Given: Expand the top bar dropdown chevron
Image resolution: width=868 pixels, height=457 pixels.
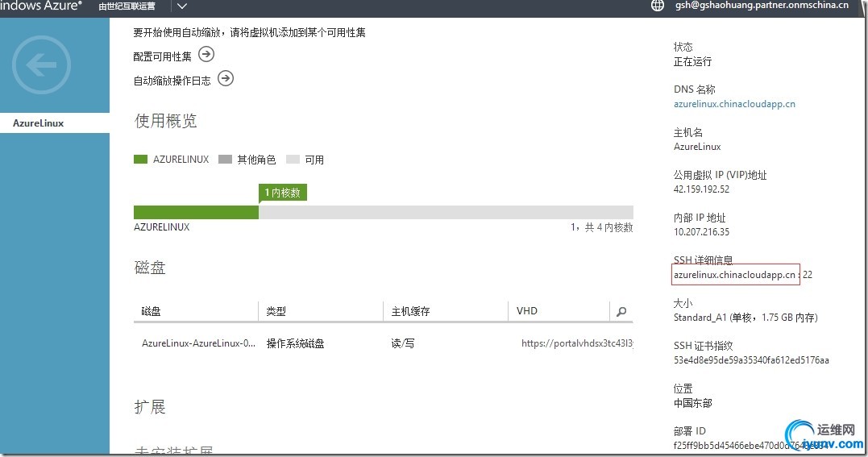Looking at the screenshot, I should click(181, 6).
